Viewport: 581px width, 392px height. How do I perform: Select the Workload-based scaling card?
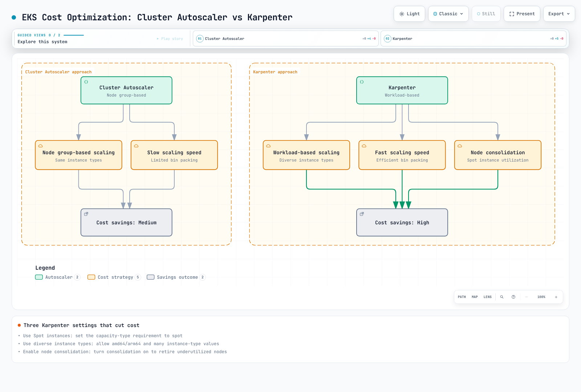[x=306, y=155]
